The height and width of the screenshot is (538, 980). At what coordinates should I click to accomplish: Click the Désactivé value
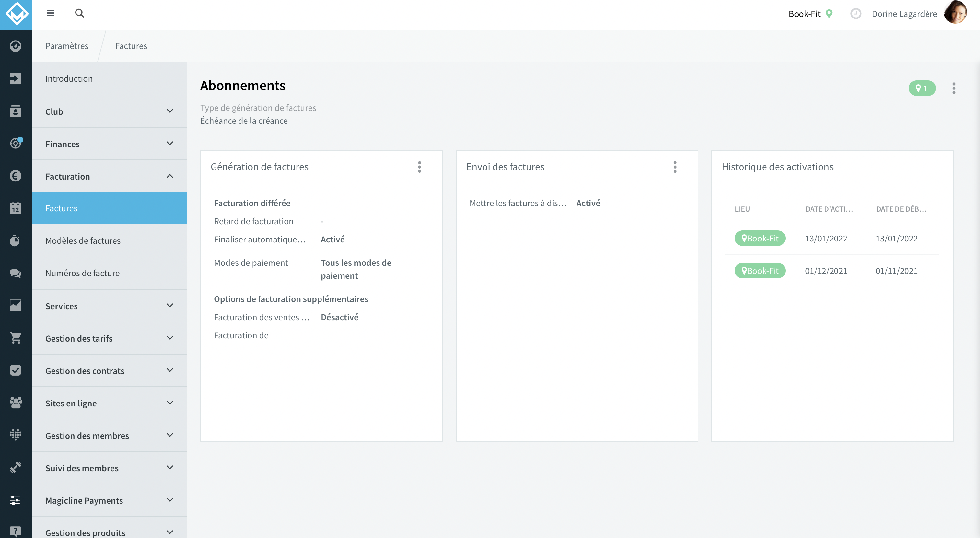(339, 317)
